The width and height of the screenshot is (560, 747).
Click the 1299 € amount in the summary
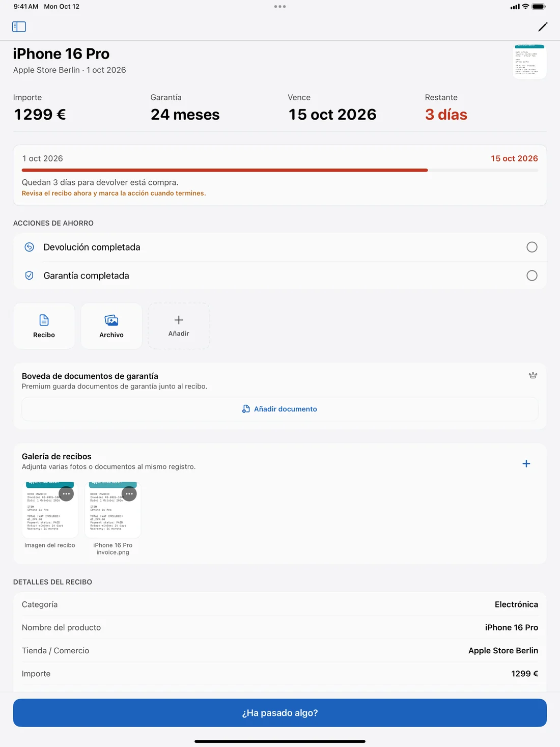coord(40,115)
